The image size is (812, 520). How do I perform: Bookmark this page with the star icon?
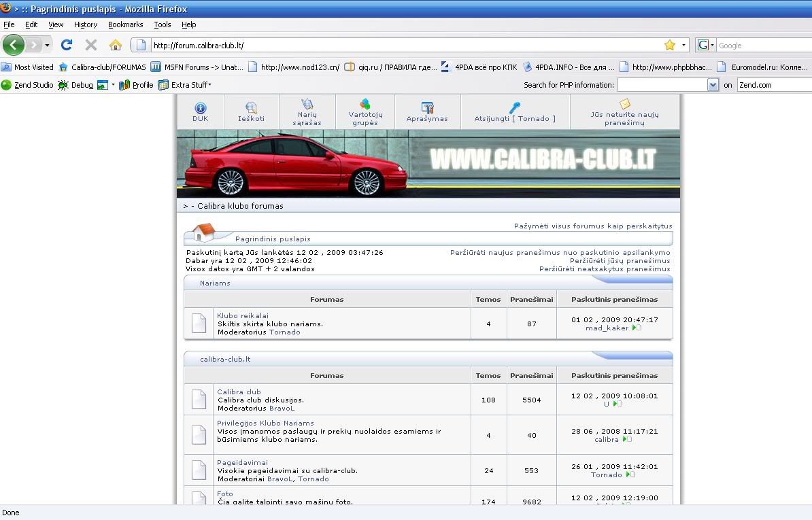670,45
